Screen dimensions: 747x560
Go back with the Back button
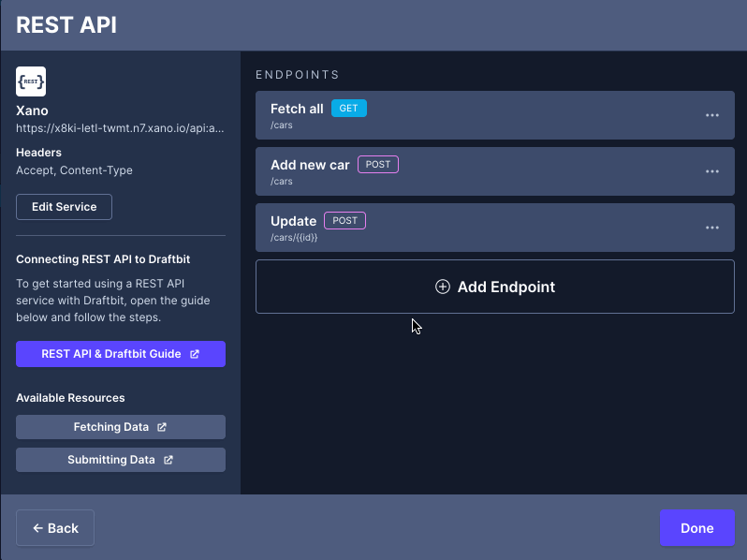point(55,528)
